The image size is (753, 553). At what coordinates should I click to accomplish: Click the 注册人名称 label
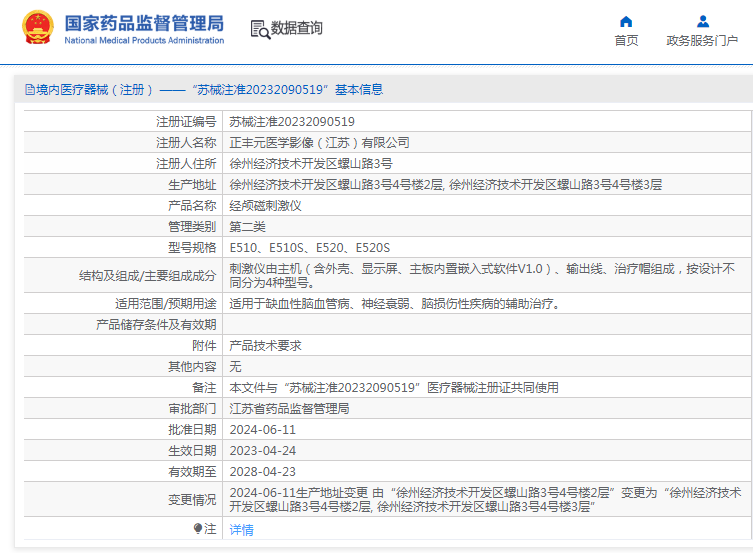pos(186,143)
